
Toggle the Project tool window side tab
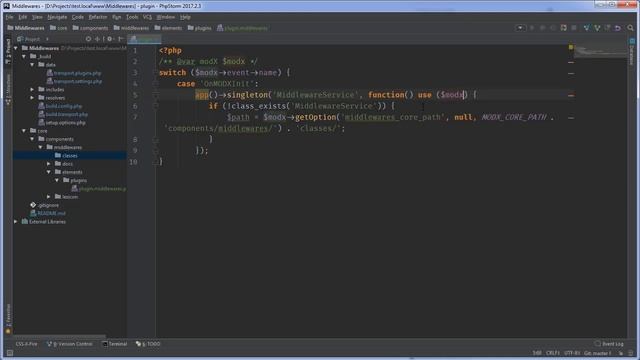(8, 51)
